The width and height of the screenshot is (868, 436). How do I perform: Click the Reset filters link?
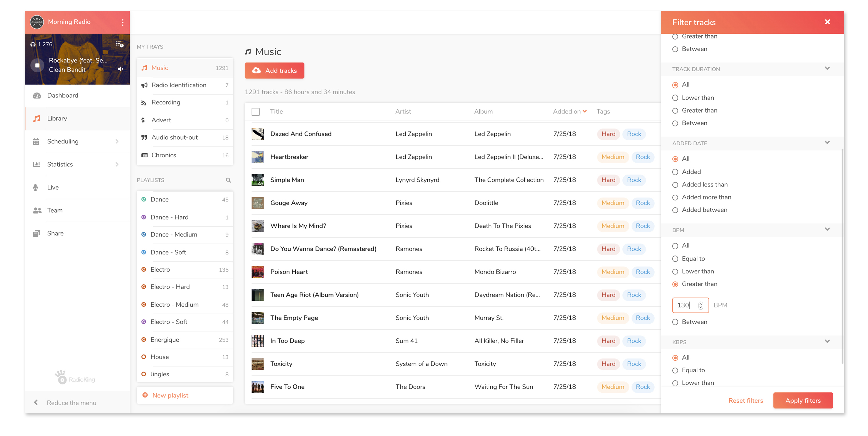tap(745, 400)
